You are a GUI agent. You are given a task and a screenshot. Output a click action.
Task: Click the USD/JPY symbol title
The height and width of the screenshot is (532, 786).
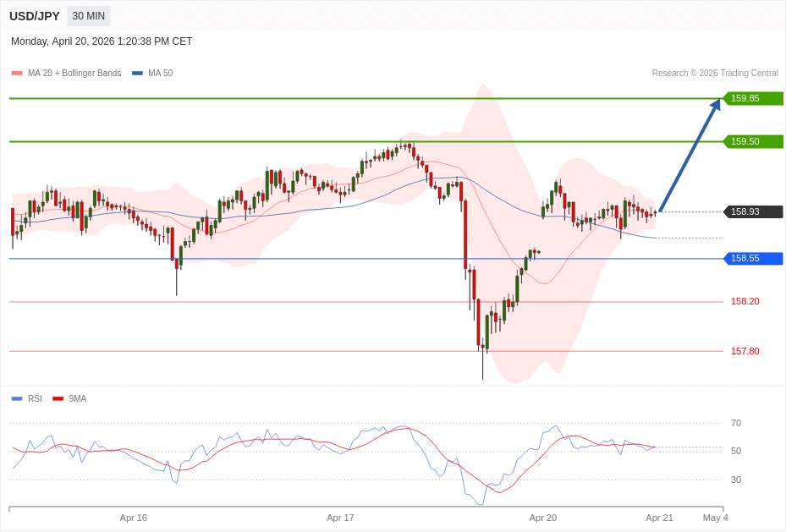(35, 16)
